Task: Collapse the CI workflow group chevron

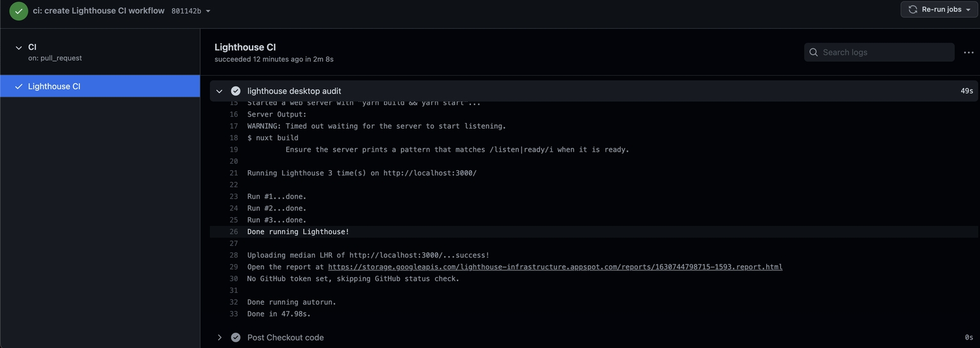Action: click(x=19, y=48)
